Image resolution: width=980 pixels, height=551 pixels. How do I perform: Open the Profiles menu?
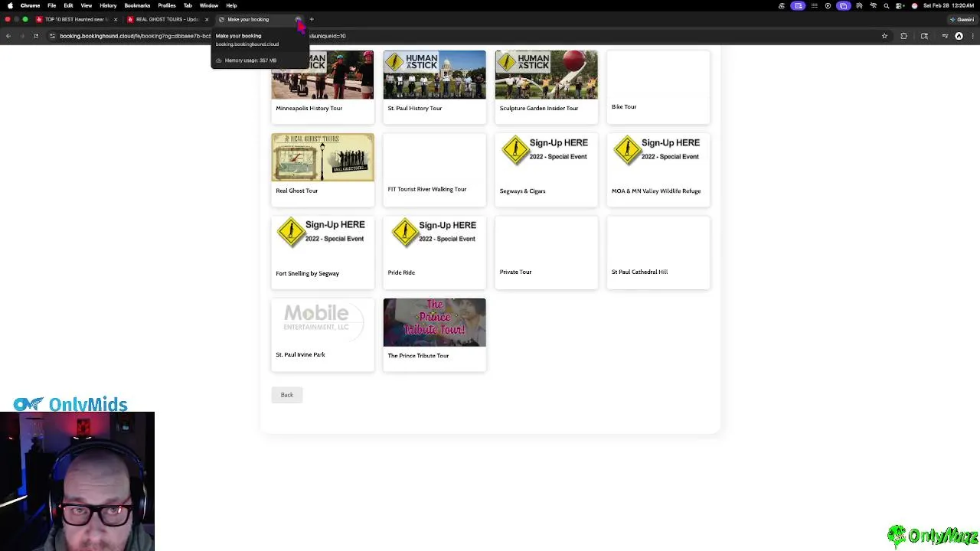click(x=166, y=5)
